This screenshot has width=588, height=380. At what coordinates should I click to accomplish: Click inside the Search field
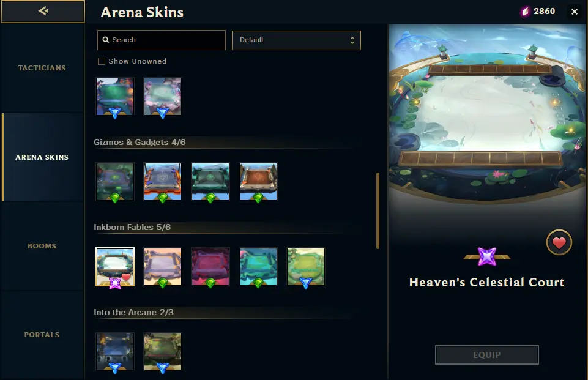click(162, 40)
